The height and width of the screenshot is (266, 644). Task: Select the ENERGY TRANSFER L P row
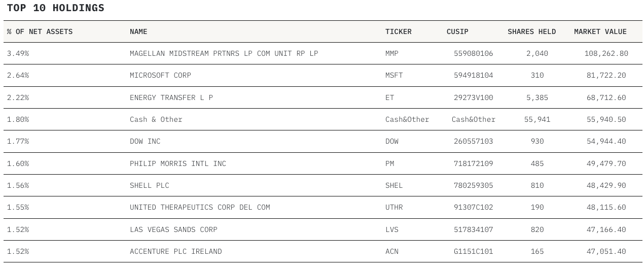[171, 97]
